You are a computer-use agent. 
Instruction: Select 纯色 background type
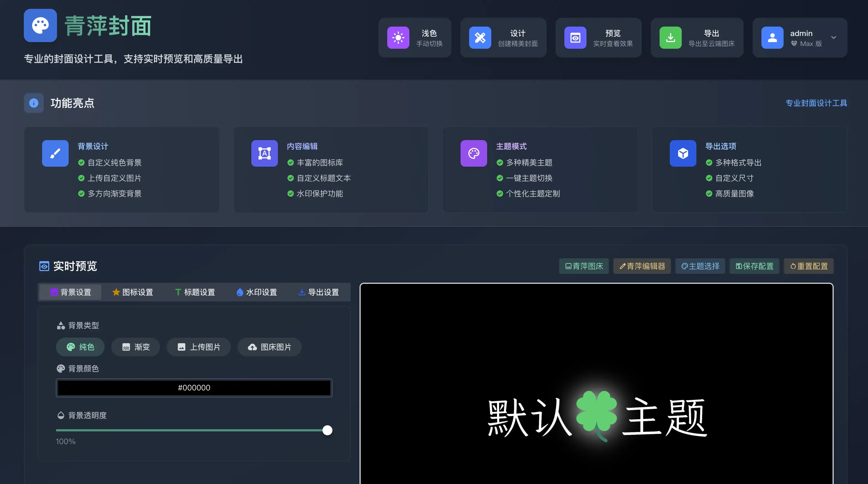80,347
